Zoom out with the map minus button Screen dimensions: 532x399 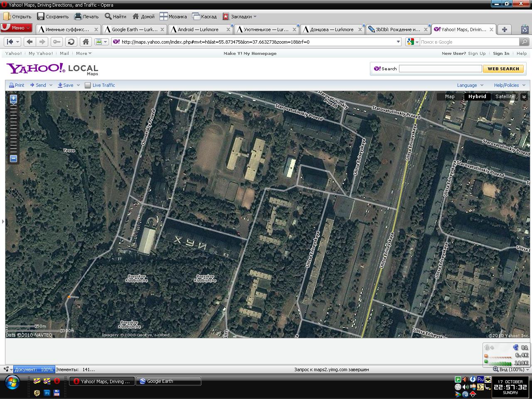click(x=13, y=158)
